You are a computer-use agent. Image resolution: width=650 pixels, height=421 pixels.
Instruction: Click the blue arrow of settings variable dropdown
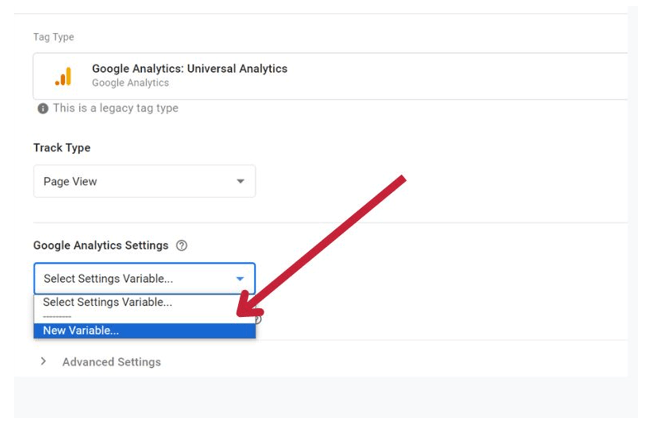click(x=240, y=278)
